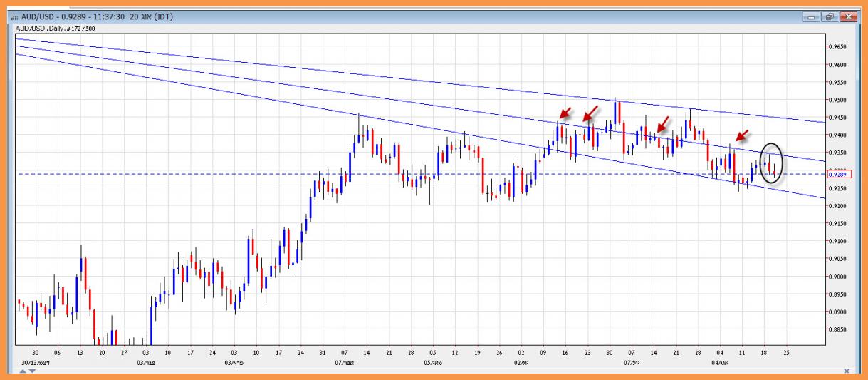Click the 0.9650 level on the price axis
868x380 pixels.
coord(837,47)
